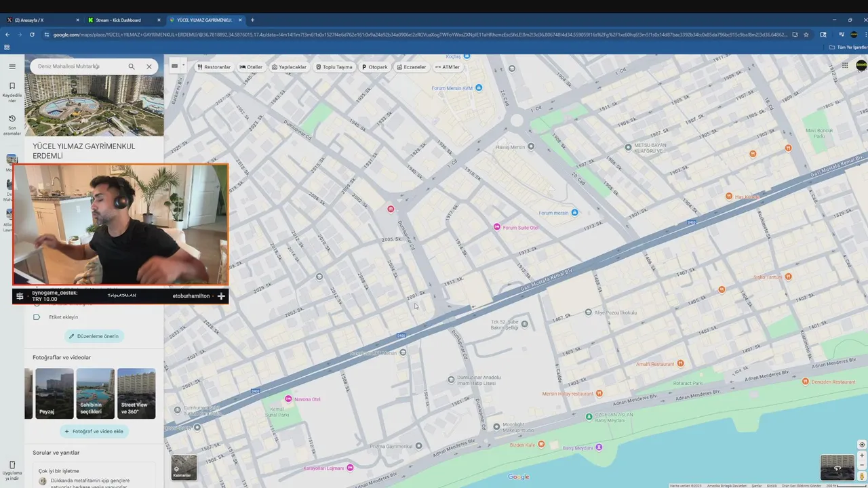Open Kaydedilenler saved places in sidebar
Viewport: 868px width, 488px height.
point(12,91)
